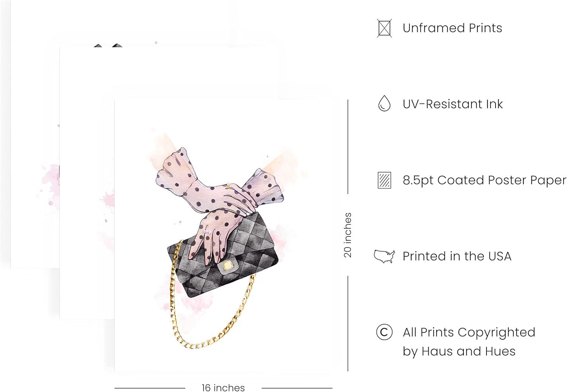This screenshot has width=567, height=392.
Task: Click the Unframed Prints crossed-frame icon
Action: [x=384, y=28]
